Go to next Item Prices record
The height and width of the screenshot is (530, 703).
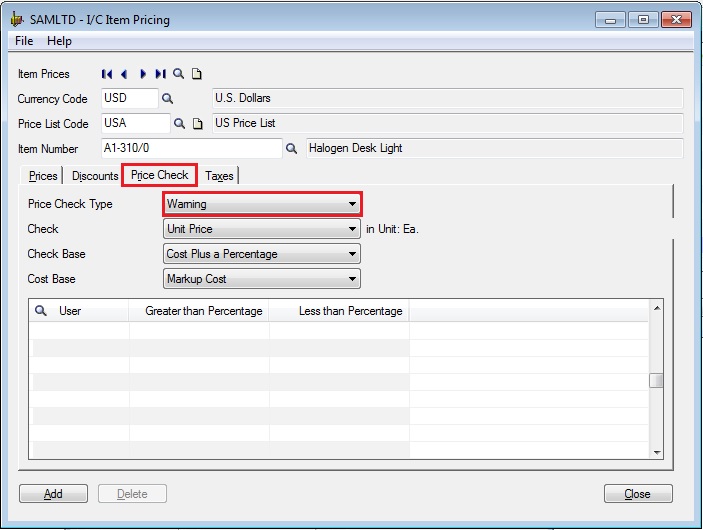[143, 74]
